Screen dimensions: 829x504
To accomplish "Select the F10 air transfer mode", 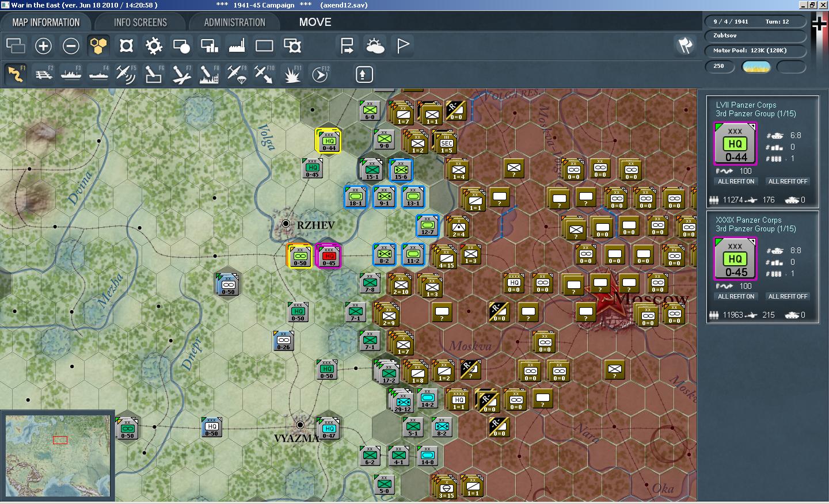I will [264, 74].
